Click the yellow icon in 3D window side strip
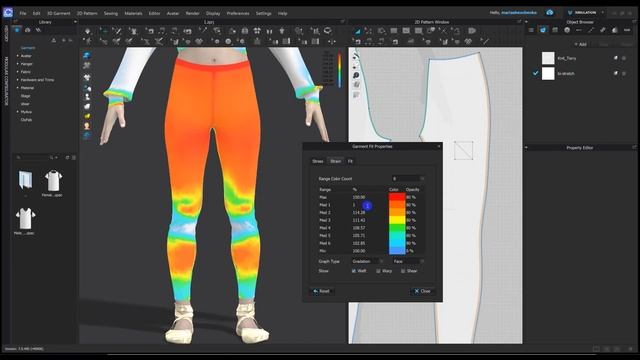 [87, 116]
